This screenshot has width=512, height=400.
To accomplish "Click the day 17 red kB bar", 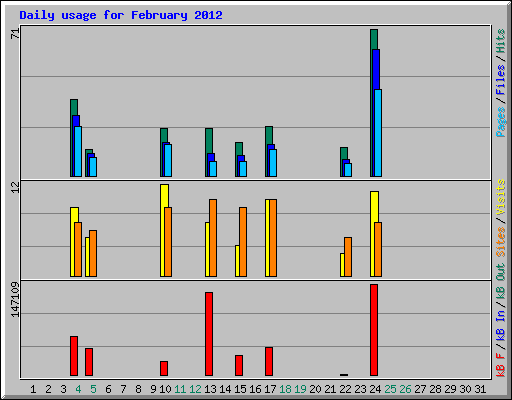I will [269, 362].
